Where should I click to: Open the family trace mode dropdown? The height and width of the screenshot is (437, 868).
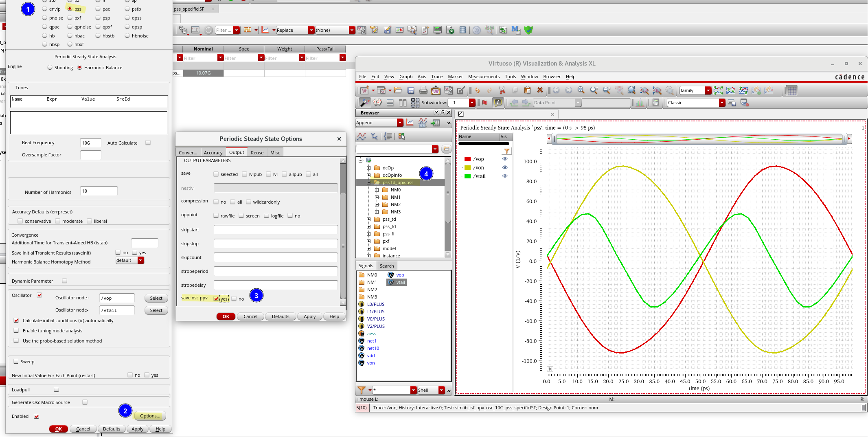[708, 90]
